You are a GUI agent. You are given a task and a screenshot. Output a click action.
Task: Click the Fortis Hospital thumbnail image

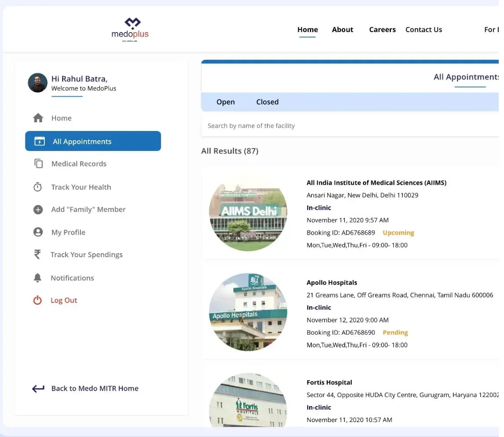[248, 400]
